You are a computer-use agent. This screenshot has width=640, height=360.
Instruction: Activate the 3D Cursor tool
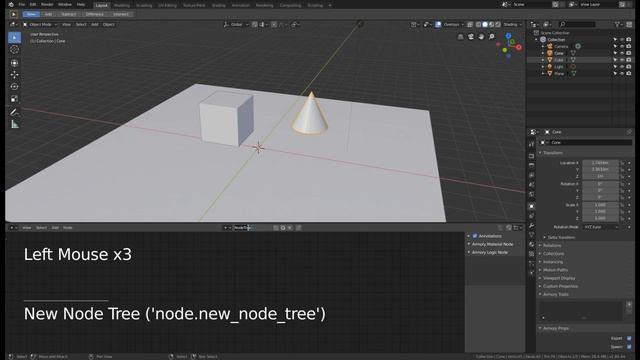(x=14, y=49)
